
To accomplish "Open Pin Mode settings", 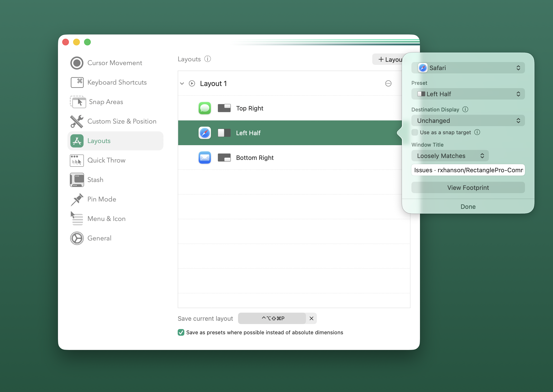I will 115,199.
